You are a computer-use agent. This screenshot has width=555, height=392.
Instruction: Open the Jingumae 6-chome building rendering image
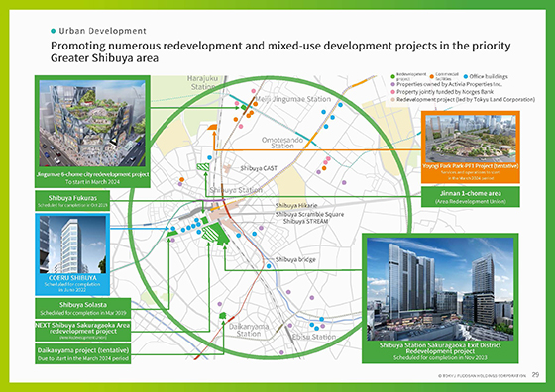pos(92,124)
